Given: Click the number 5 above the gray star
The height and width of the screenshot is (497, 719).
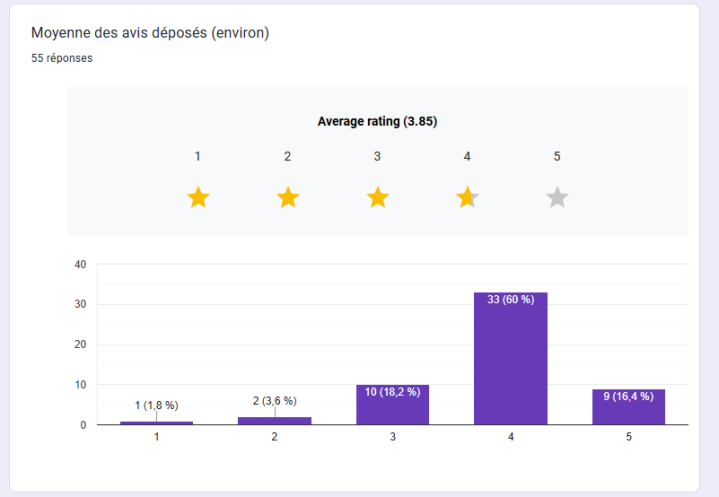Looking at the screenshot, I should (557, 156).
